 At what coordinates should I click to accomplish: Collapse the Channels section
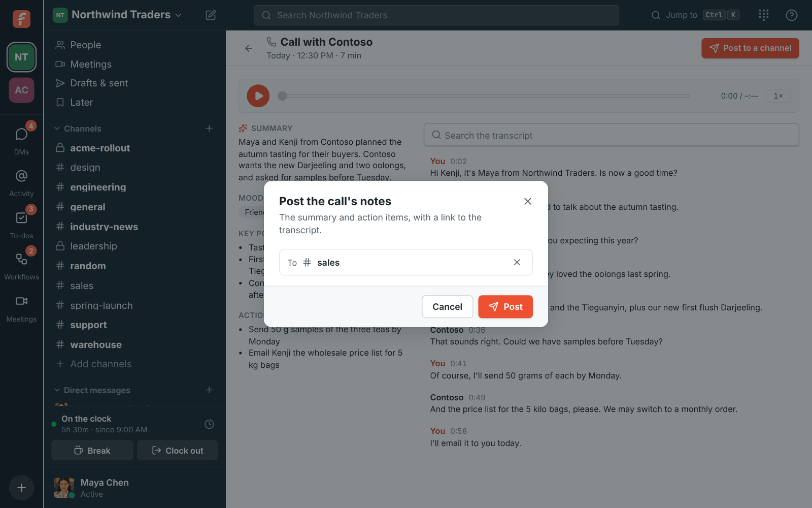pos(78,129)
